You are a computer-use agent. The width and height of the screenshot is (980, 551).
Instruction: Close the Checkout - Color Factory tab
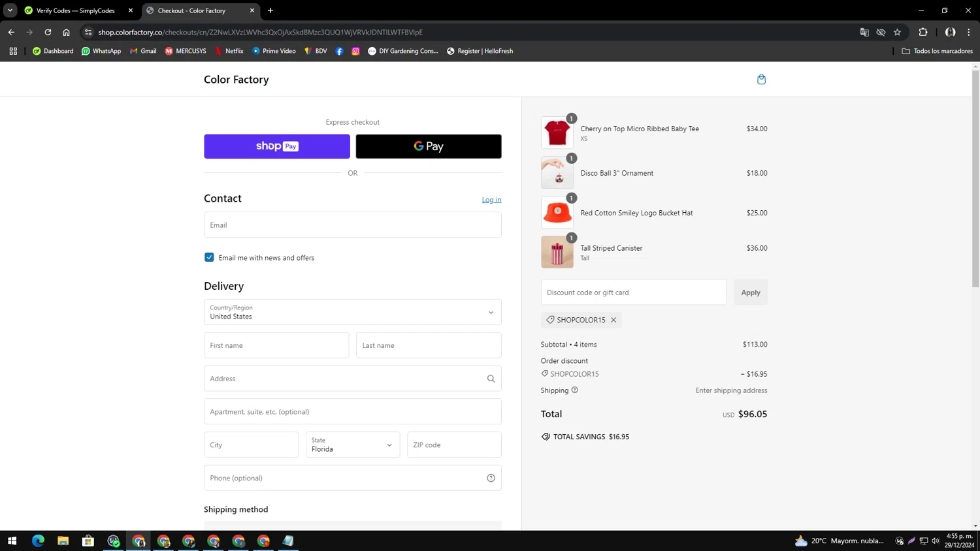[x=252, y=10]
